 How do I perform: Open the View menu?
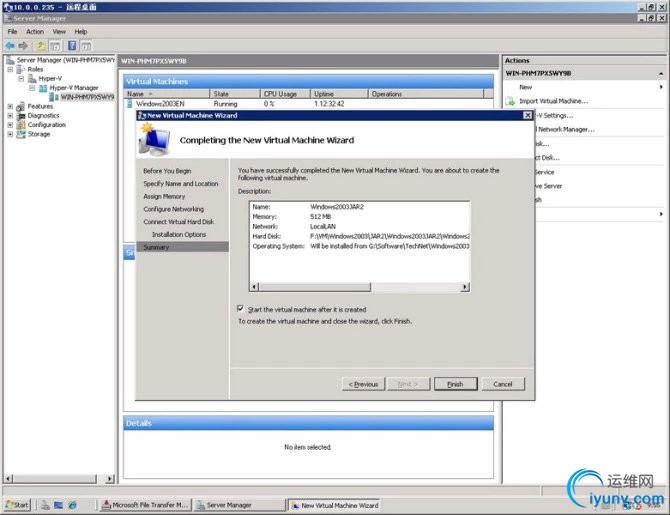tap(59, 32)
